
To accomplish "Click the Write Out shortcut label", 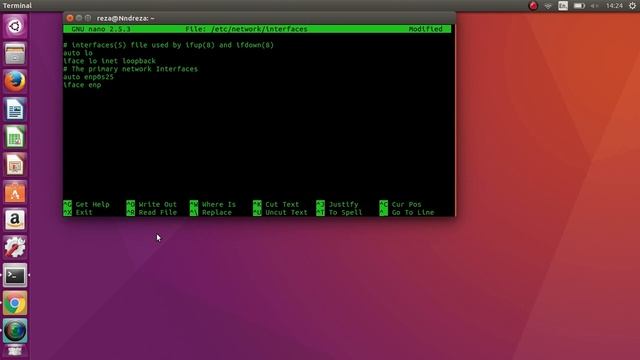I will (158, 204).
